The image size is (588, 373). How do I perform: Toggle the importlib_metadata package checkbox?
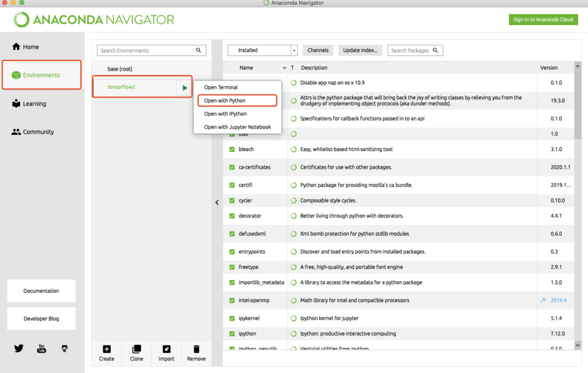232,283
